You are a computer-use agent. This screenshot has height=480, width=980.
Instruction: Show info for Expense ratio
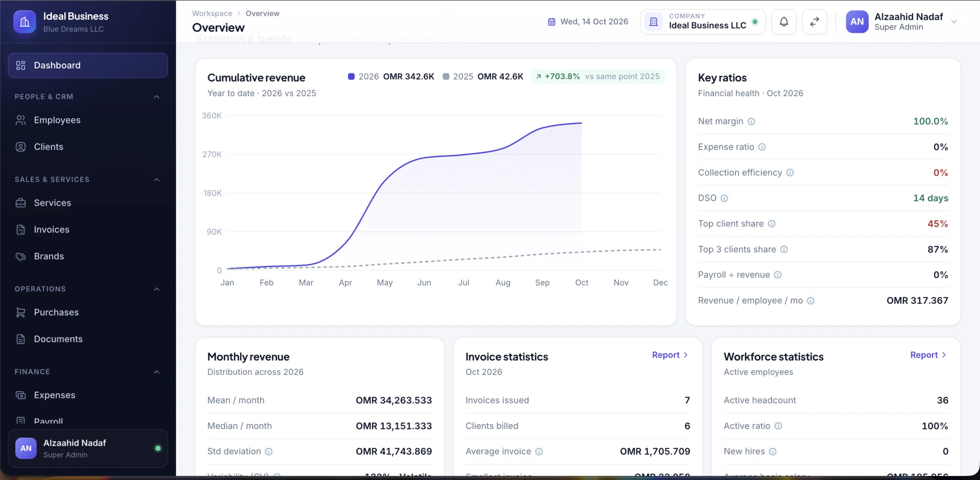762,147
